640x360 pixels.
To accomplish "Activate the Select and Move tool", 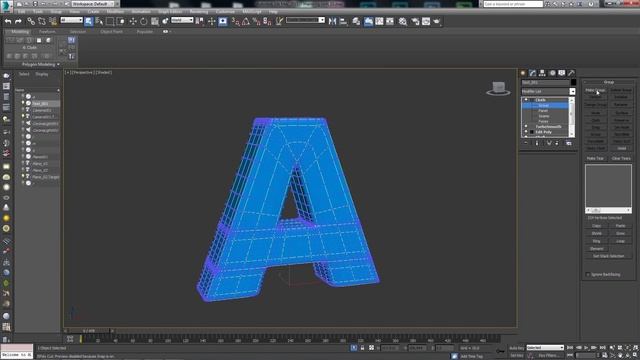I will coord(133,21).
